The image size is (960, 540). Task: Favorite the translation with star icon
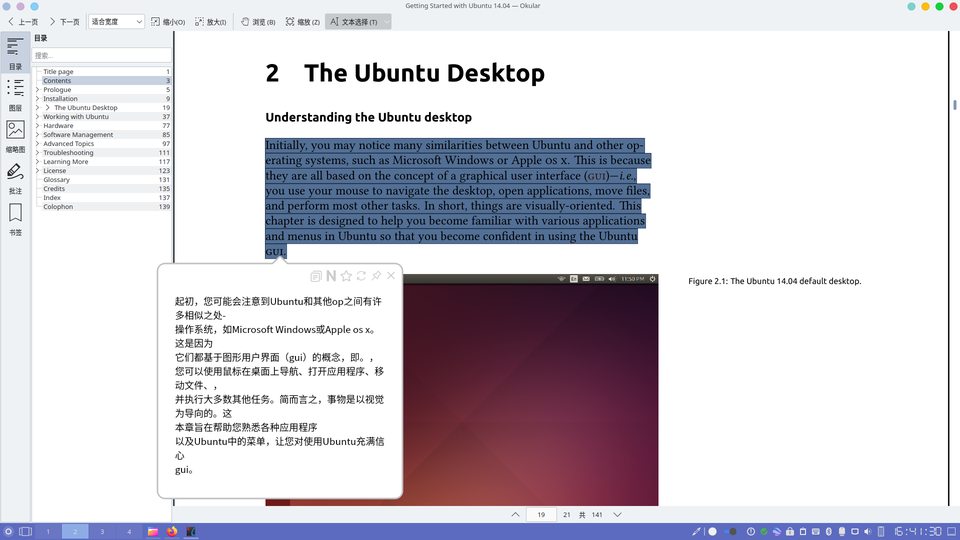pos(346,276)
